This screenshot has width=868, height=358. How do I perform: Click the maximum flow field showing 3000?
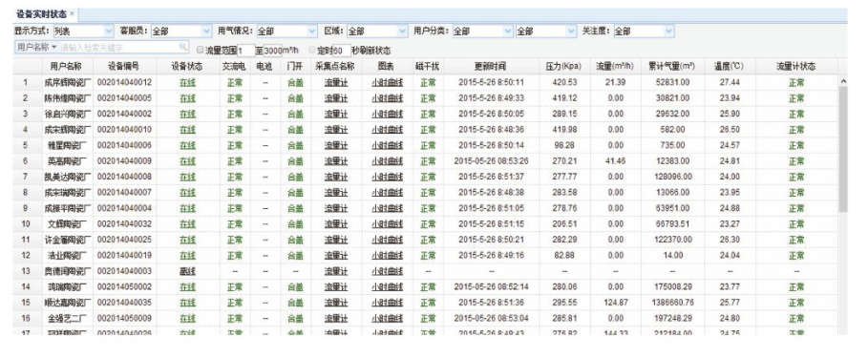273,51
